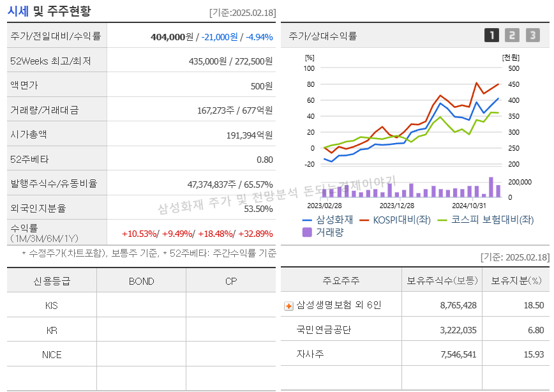
Task: Click 52Weeks 최고/최저 row label
Action: [50, 61]
